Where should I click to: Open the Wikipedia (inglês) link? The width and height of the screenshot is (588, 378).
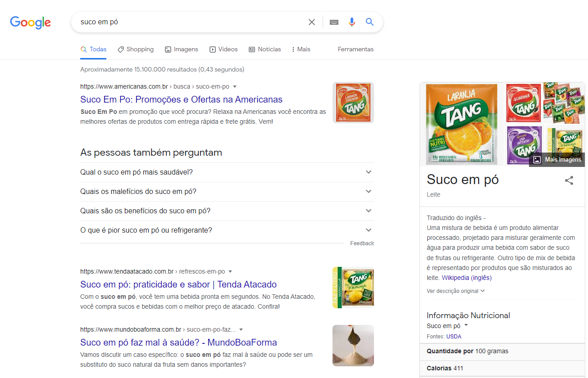(466, 278)
